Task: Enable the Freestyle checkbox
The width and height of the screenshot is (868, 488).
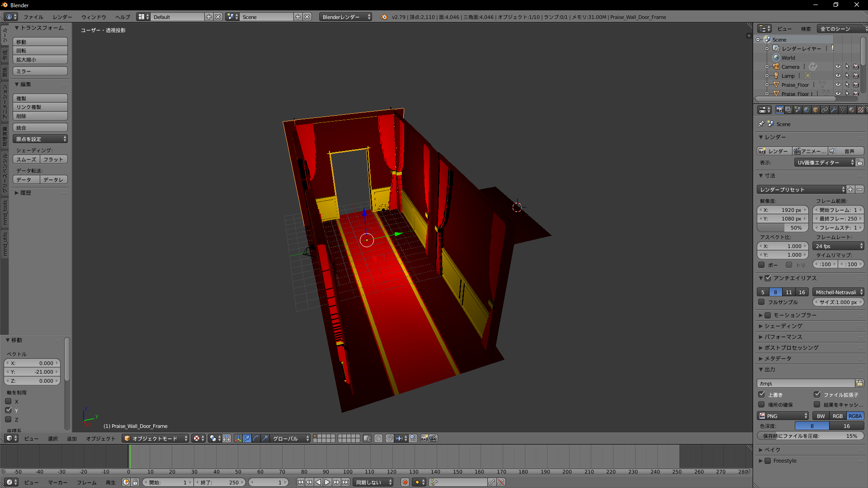Action: pyautogui.click(x=768, y=461)
